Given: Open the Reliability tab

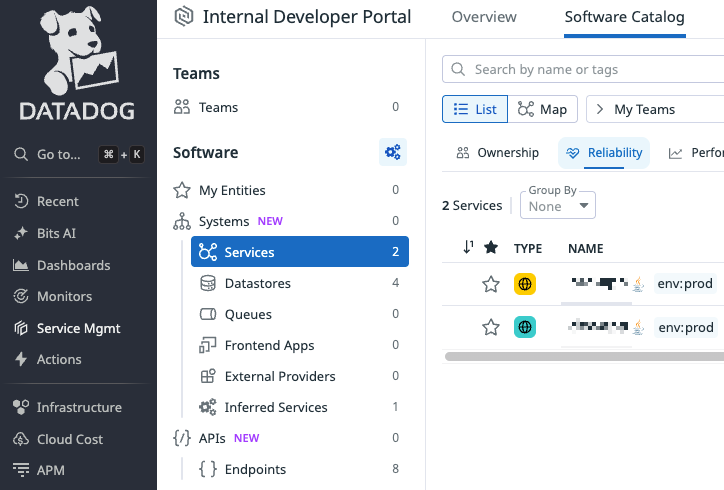Looking at the screenshot, I should [x=604, y=153].
